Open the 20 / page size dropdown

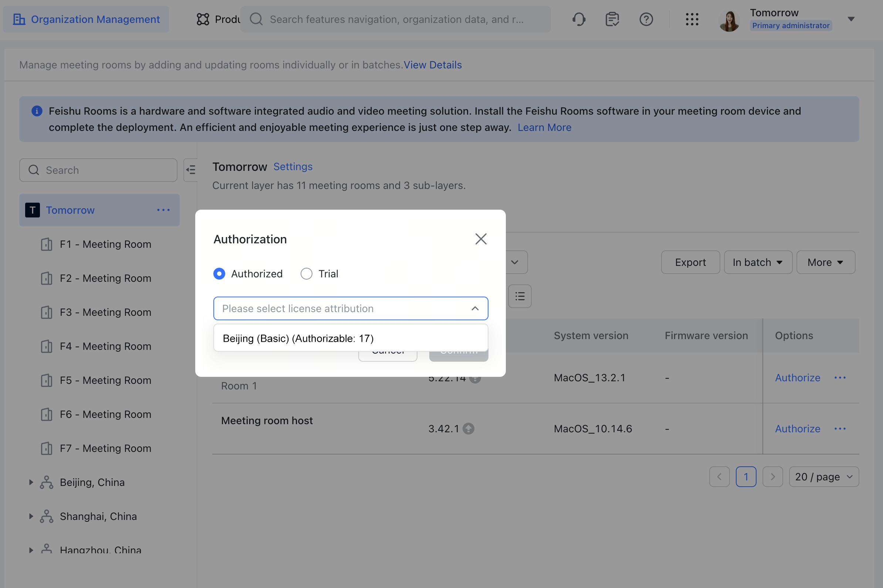(823, 477)
